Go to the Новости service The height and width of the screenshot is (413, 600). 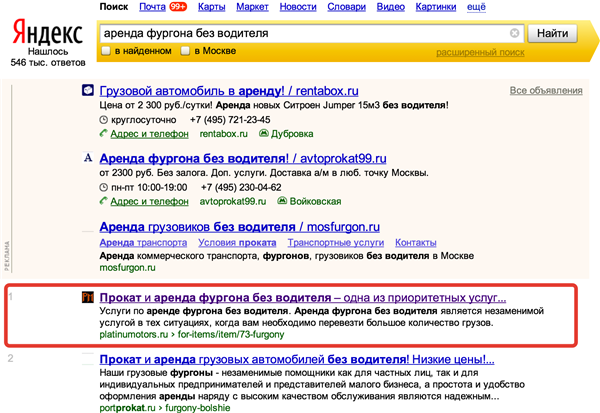(298, 7)
